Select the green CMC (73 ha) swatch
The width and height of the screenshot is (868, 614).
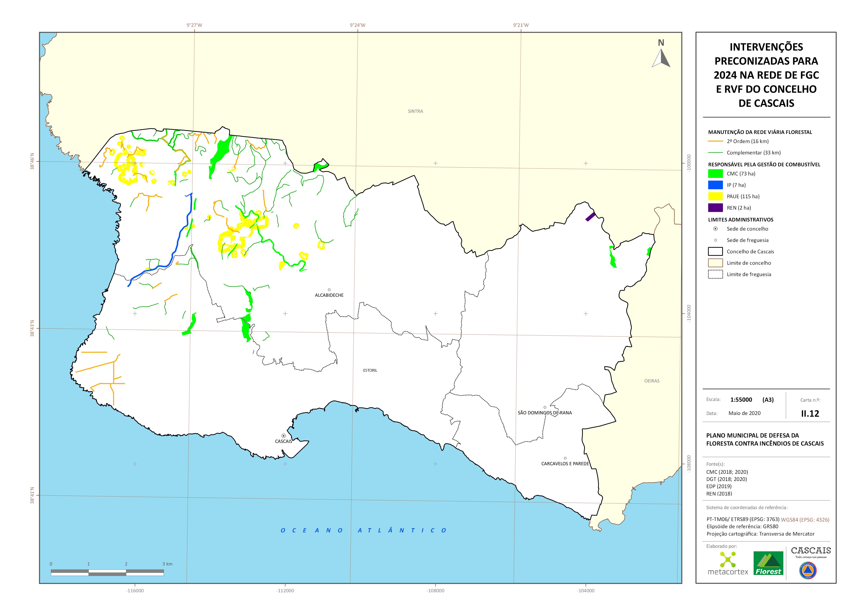715,174
